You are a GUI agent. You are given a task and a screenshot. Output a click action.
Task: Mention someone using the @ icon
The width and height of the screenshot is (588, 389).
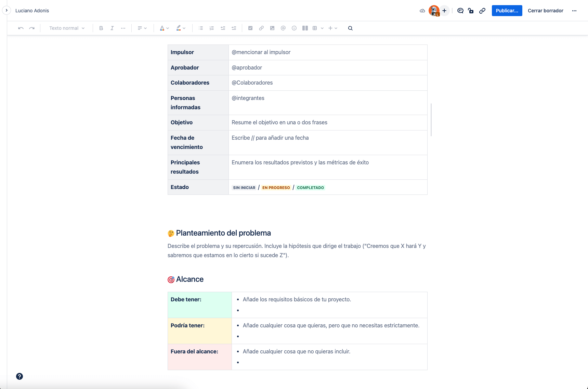[x=283, y=28]
